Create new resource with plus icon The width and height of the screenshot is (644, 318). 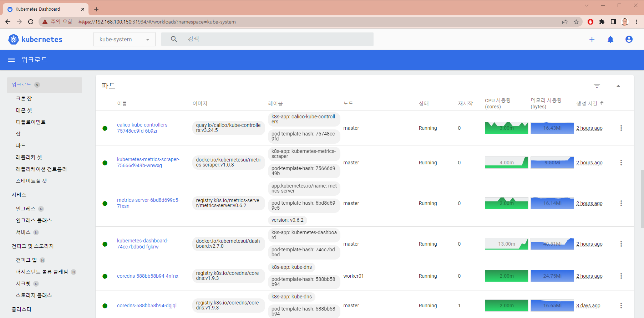(592, 39)
